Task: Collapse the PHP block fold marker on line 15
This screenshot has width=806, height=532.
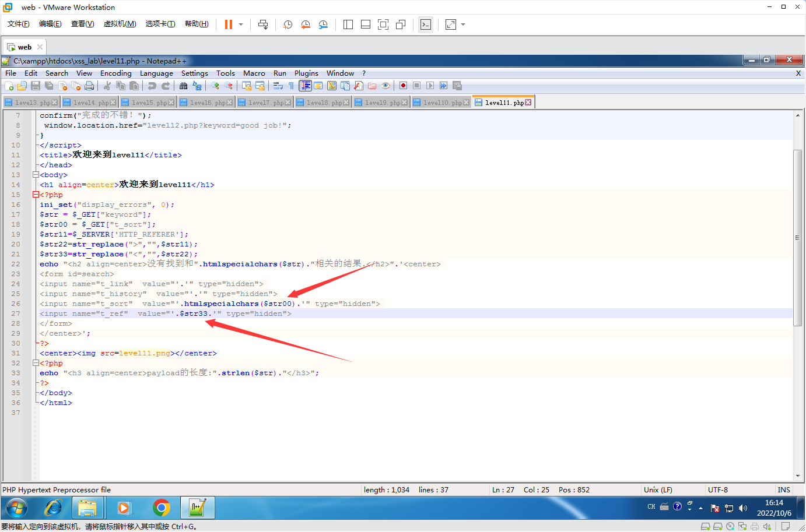Action: click(x=36, y=195)
